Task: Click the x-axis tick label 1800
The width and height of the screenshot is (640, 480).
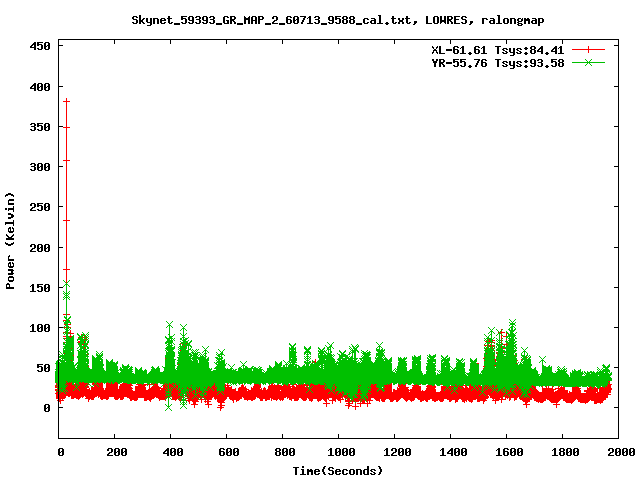Action: pyautogui.click(x=565, y=452)
